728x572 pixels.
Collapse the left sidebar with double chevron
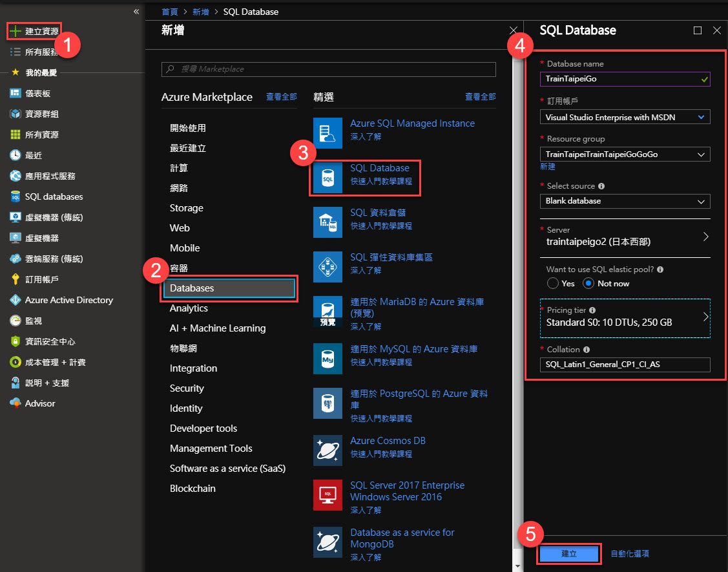pos(136,12)
